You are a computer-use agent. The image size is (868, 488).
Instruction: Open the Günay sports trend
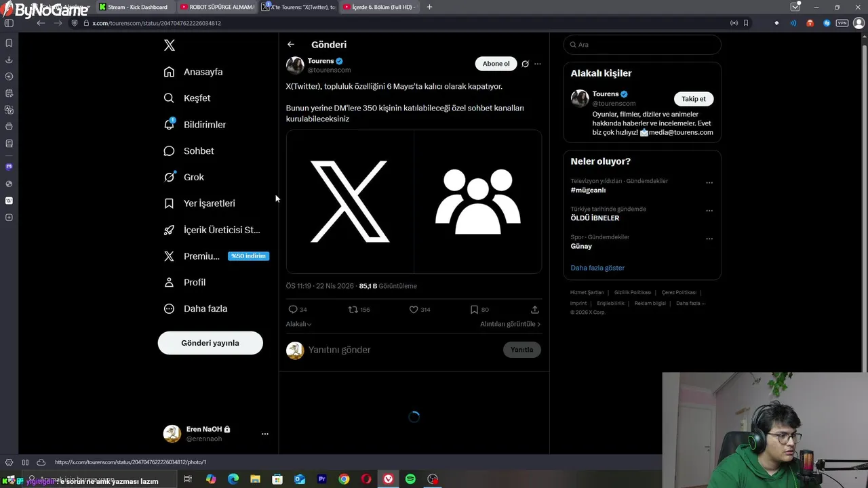[x=582, y=246]
